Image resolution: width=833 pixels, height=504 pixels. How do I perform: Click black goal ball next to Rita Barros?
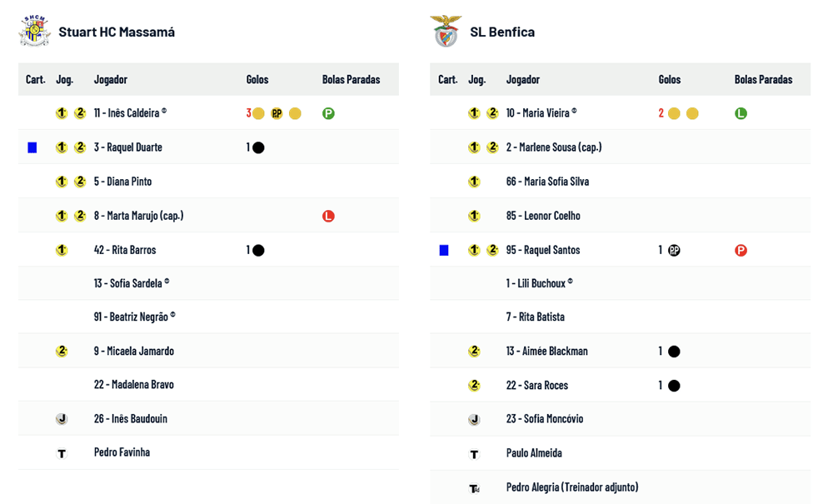pyautogui.click(x=258, y=250)
